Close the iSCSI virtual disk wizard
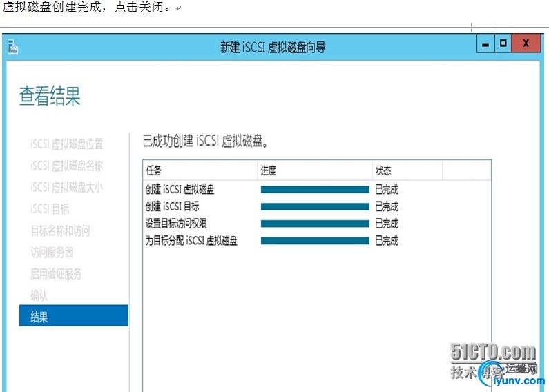The height and width of the screenshot is (392, 549). tap(526, 43)
